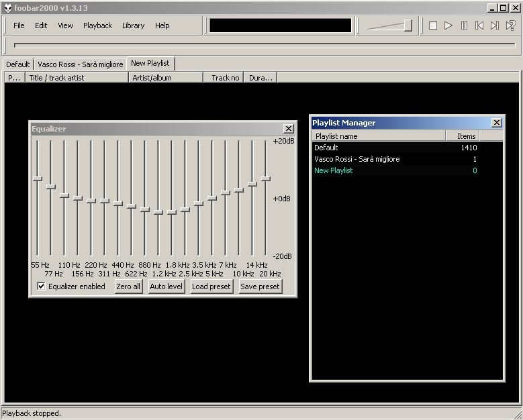Start playback with the Play button

[x=448, y=25]
